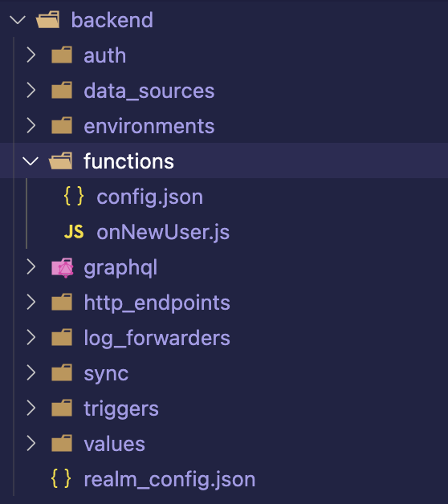Collapse the functions folder chevron
Viewport: 448px width, 504px height.
pos(31,161)
